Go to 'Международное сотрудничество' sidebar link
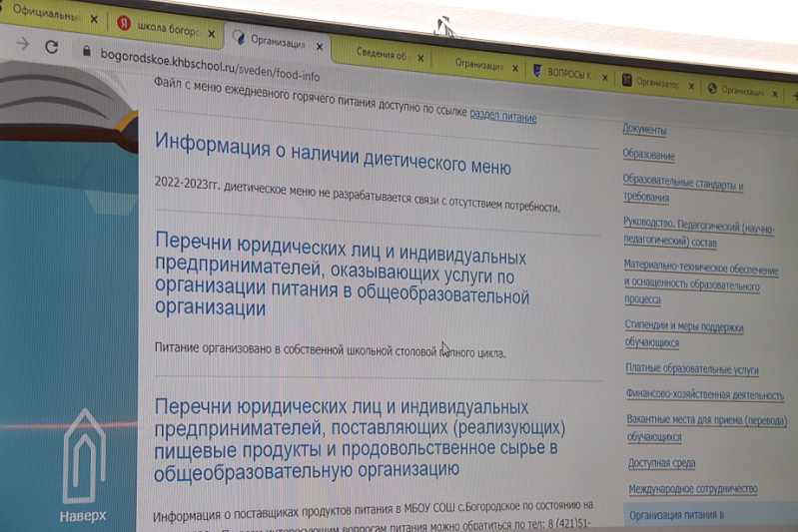The image size is (798, 532). 692,489
